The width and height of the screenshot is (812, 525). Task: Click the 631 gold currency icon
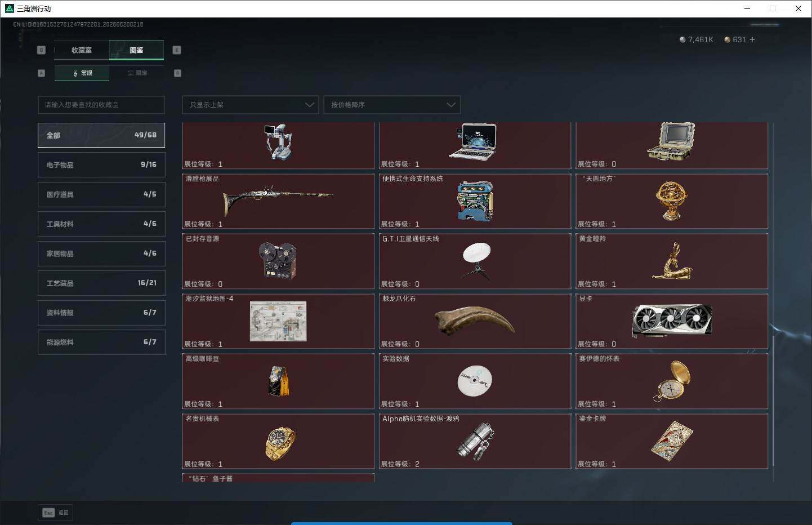[727, 39]
